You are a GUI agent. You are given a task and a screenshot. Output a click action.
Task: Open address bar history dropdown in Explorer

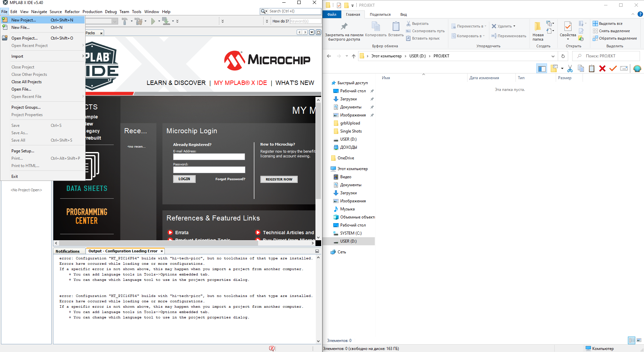coord(553,56)
